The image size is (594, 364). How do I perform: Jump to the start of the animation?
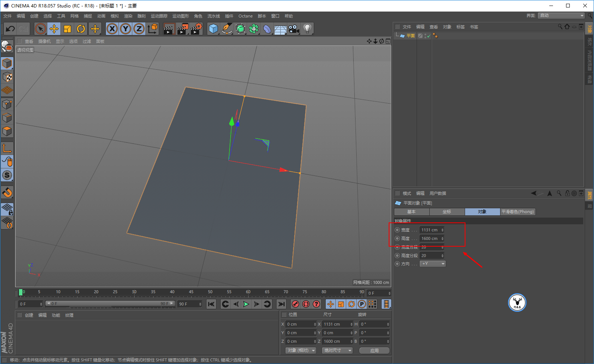pyautogui.click(x=211, y=304)
